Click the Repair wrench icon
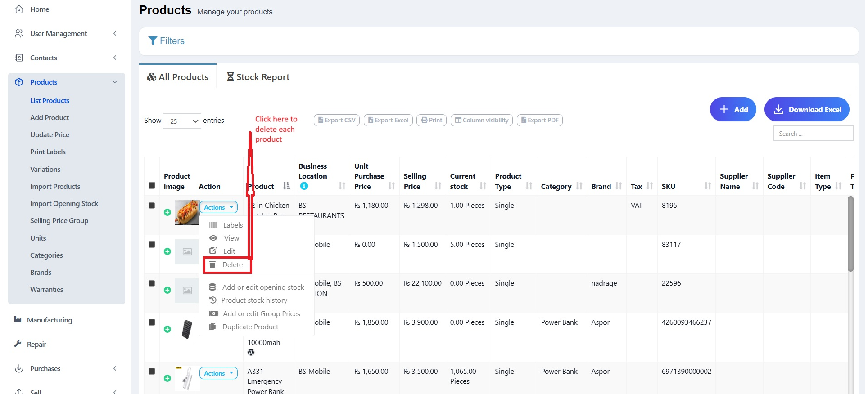Screen dimensions: 868x394 [18, 344]
